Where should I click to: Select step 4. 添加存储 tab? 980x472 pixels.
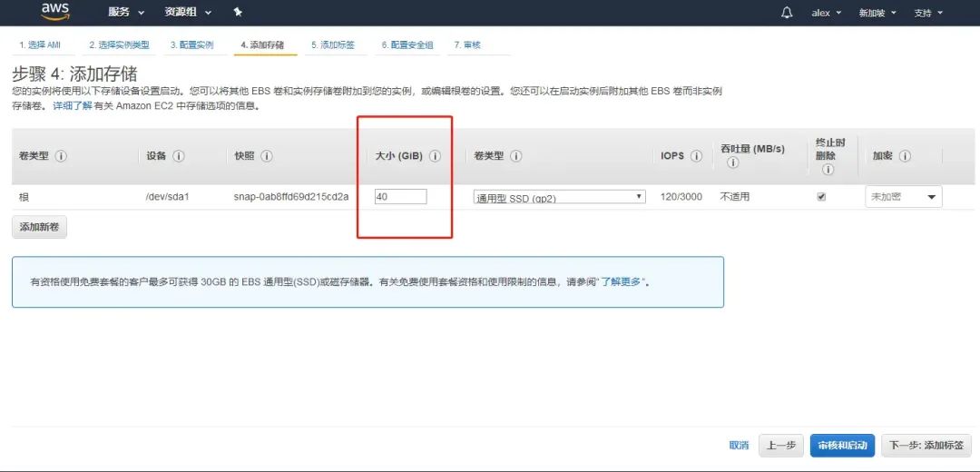point(262,45)
